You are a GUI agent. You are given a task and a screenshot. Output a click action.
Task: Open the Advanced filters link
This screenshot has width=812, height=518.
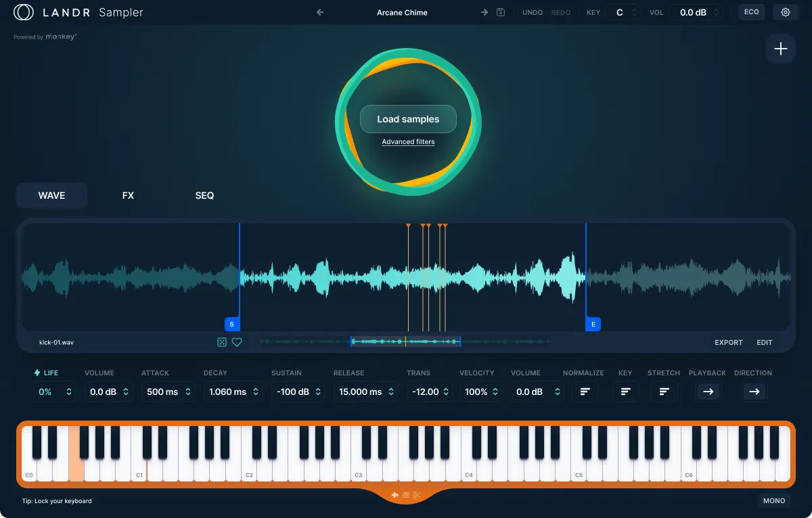[408, 142]
